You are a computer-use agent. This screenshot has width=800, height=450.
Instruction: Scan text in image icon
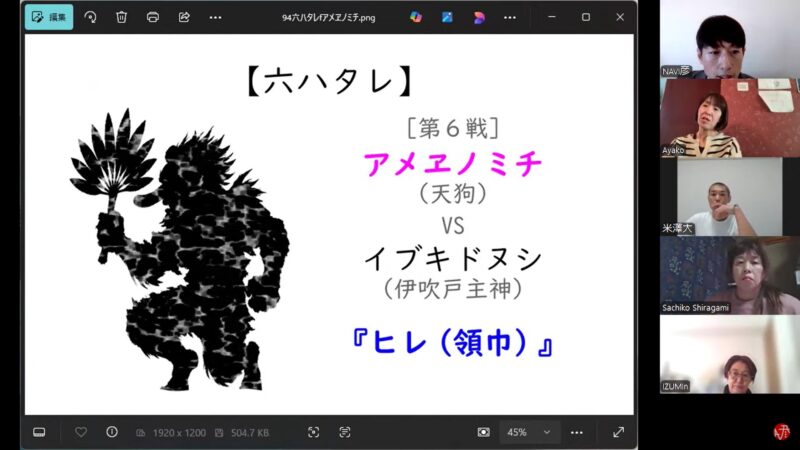(x=345, y=433)
